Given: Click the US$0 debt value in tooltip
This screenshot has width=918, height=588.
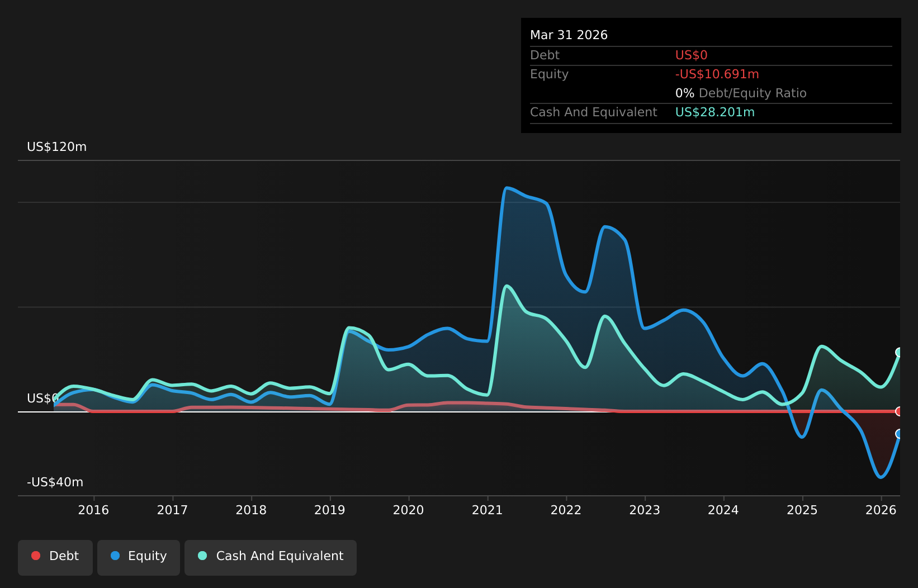Looking at the screenshot, I should pos(692,55).
